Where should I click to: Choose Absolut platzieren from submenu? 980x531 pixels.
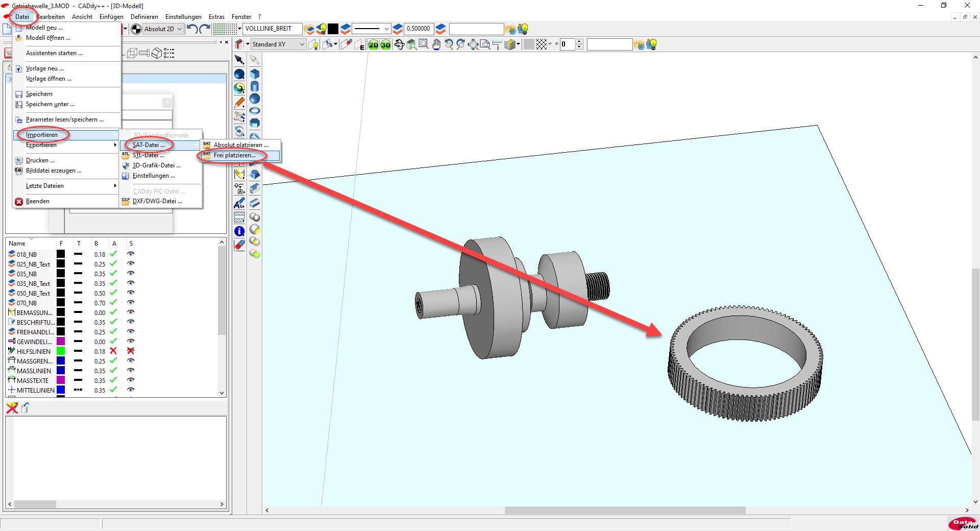pos(240,145)
